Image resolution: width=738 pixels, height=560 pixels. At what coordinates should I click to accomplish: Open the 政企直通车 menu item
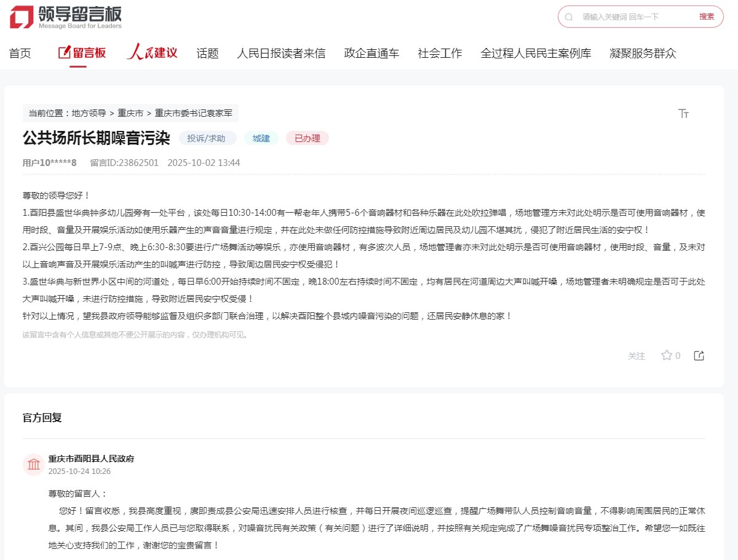point(371,53)
